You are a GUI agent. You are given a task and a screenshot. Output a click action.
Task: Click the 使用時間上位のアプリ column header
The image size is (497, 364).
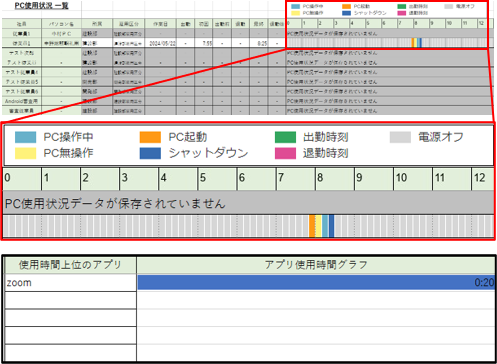(x=70, y=265)
